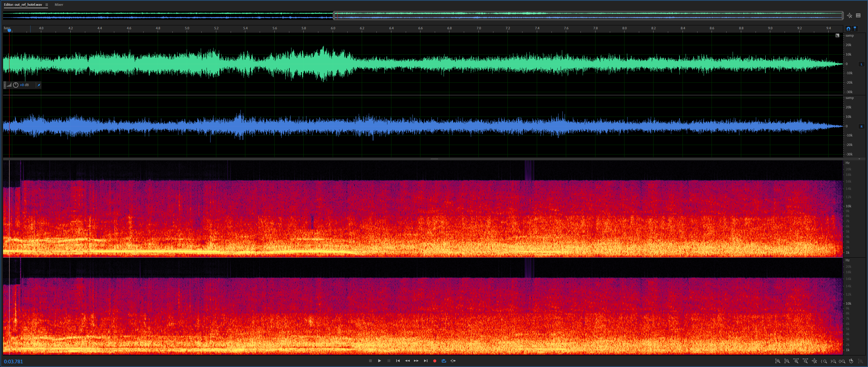868x367 pixels.
Task: Pin the HUD volume control
Action: pyautogui.click(x=39, y=85)
